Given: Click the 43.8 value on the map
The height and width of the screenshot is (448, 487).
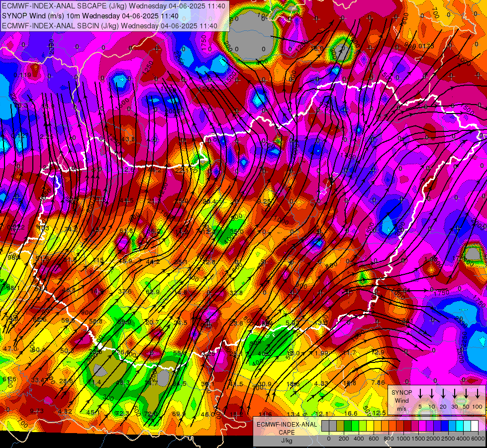Looking at the screenshot, I should click(x=128, y=139).
